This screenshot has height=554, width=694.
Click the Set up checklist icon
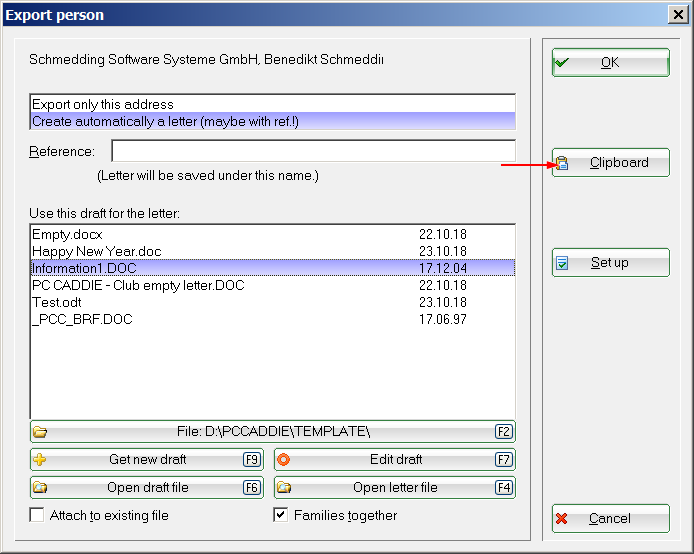(x=562, y=263)
